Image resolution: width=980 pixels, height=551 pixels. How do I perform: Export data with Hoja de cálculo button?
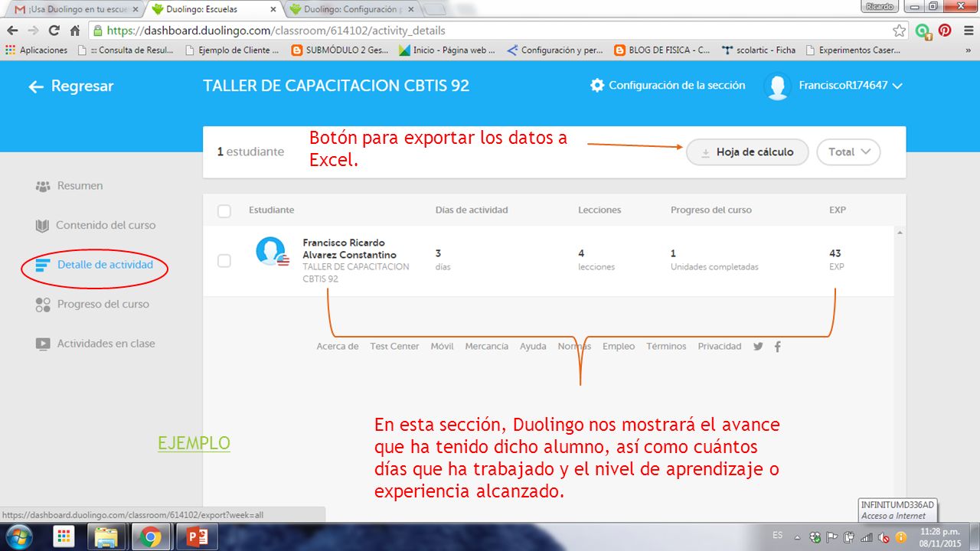(747, 152)
